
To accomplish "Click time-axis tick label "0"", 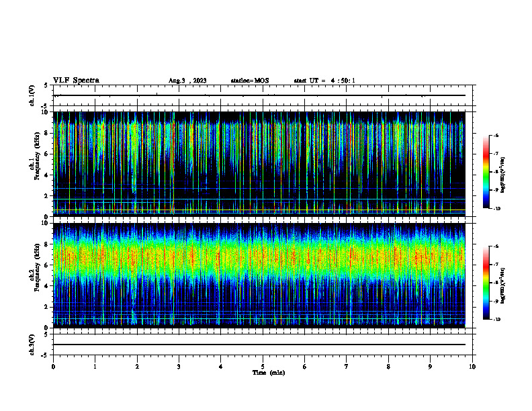I will (x=53, y=367).
